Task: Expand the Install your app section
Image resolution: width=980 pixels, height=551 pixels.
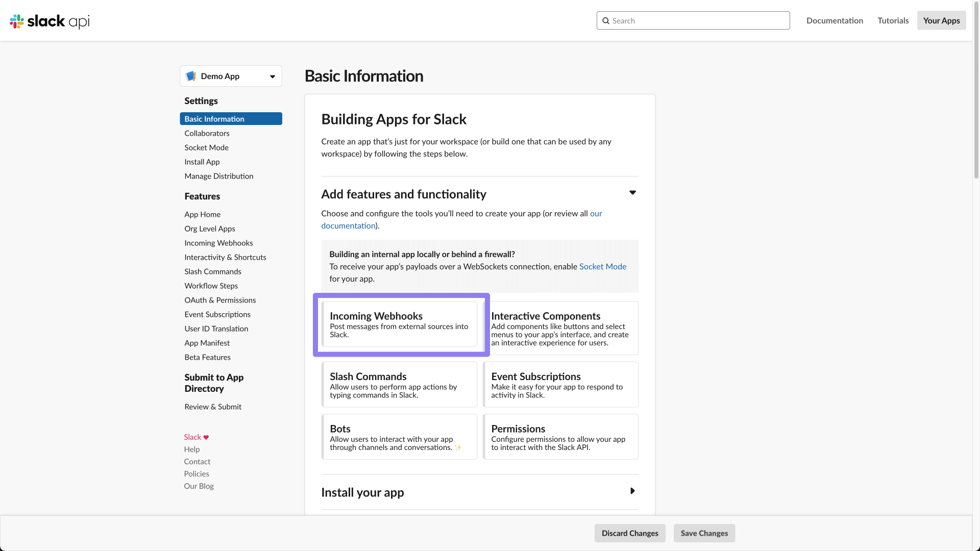Action: coord(631,491)
